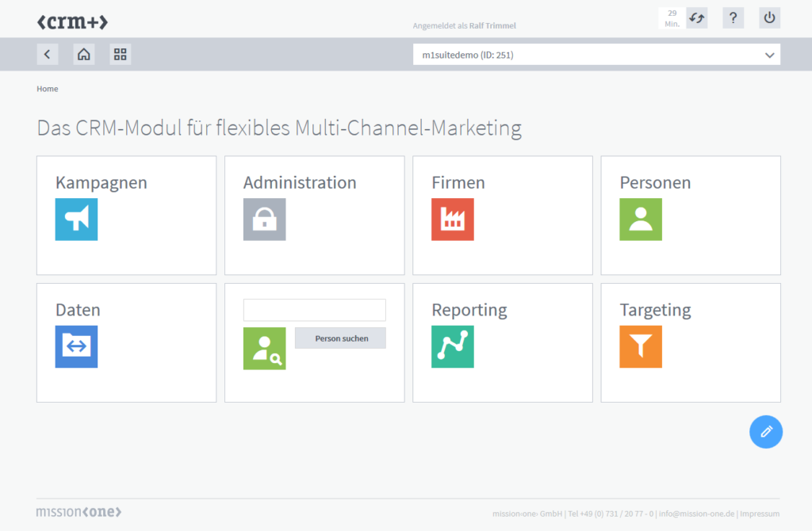Viewport: 812px width, 531px height.
Task: Select the Personen user icon
Action: [x=640, y=220]
